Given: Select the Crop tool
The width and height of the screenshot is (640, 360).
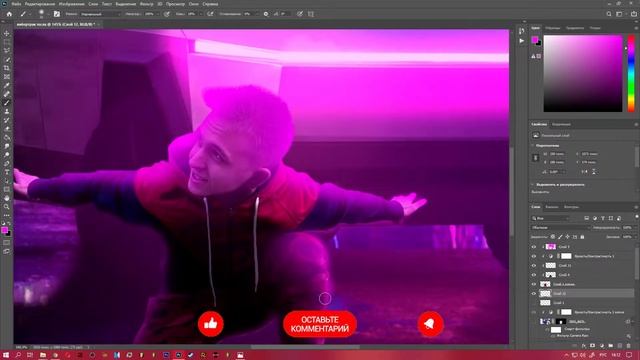Looking at the screenshot, I should click(x=7, y=68).
